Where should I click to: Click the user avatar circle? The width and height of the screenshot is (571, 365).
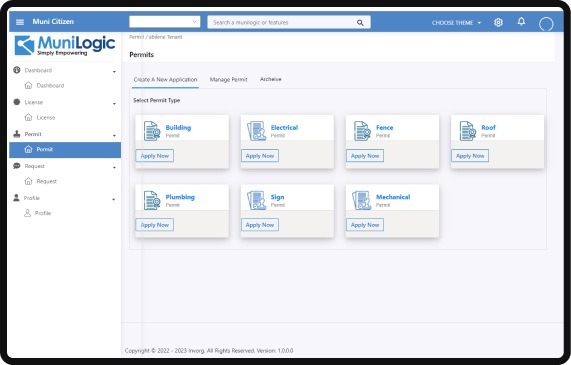[546, 24]
